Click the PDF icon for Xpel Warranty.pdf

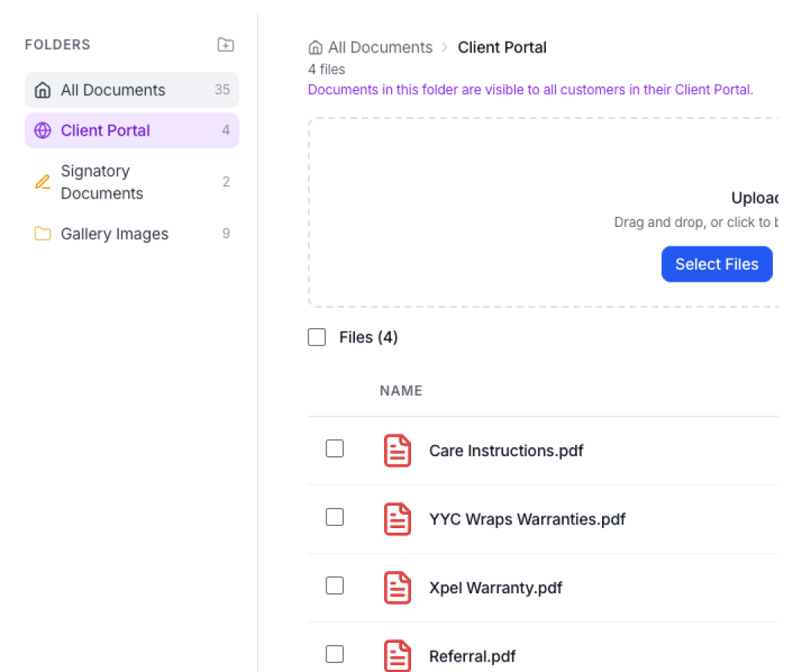pos(398,587)
